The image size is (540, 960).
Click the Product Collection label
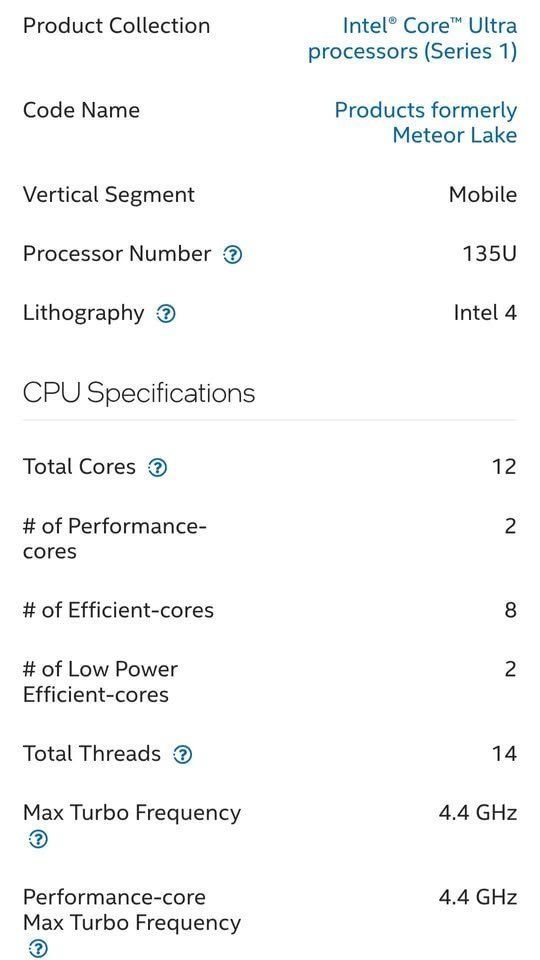click(116, 26)
